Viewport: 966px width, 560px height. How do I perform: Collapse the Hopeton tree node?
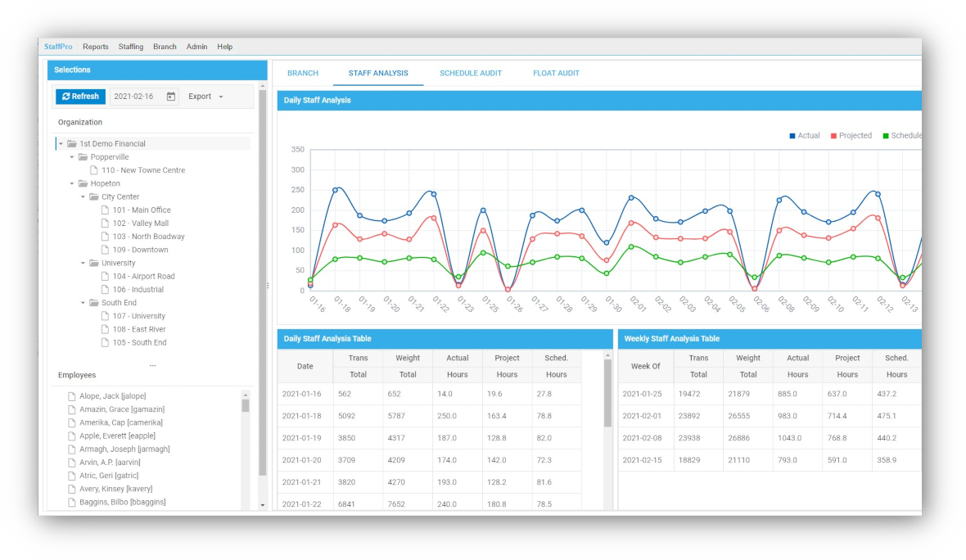click(x=72, y=184)
